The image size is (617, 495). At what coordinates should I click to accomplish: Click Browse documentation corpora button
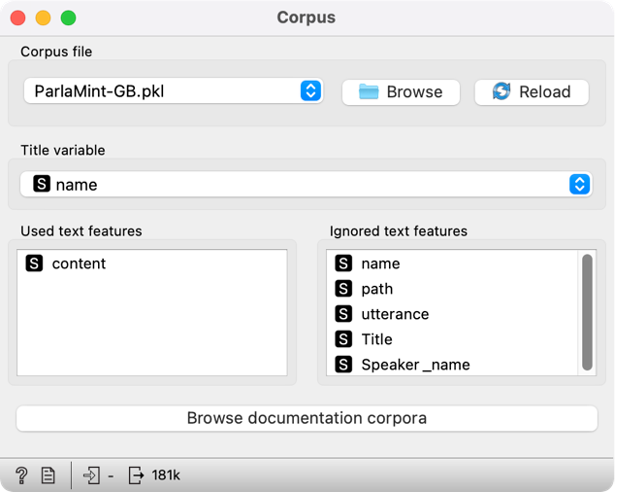point(307,418)
